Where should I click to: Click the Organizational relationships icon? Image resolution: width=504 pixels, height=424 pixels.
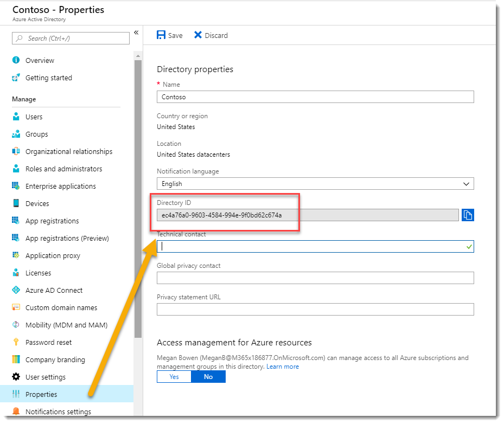coord(16,151)
